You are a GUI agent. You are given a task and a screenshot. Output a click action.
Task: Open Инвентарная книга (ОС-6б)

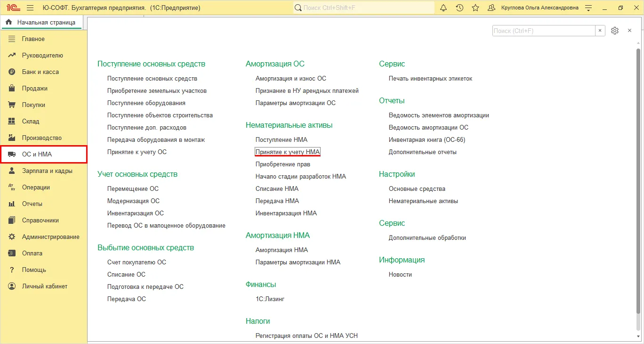point(427,140)
